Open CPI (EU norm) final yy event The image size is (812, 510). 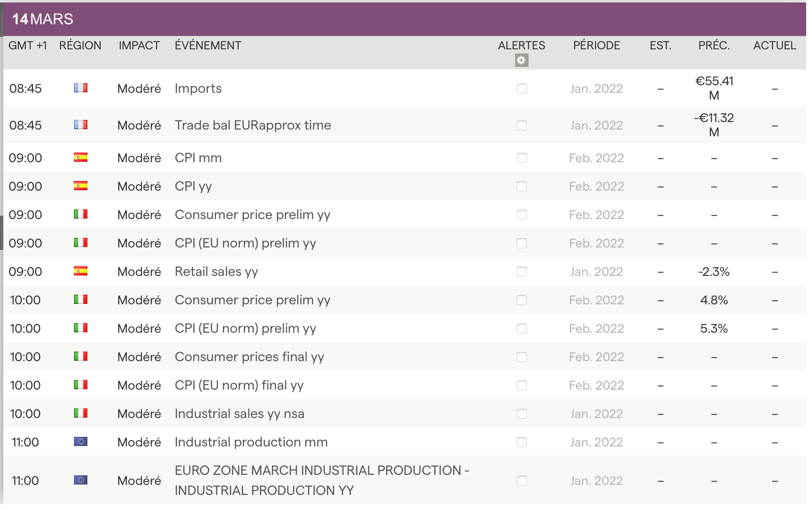[239, 385]
